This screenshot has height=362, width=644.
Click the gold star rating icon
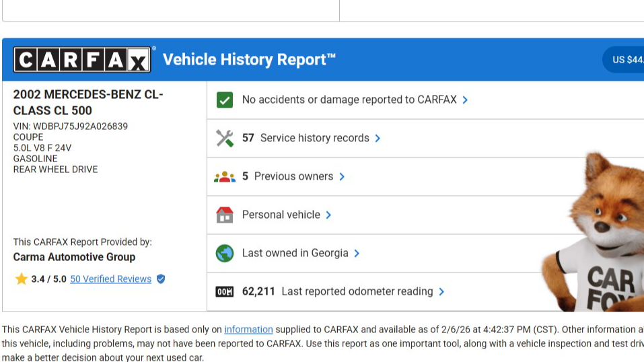pos(21,279)
